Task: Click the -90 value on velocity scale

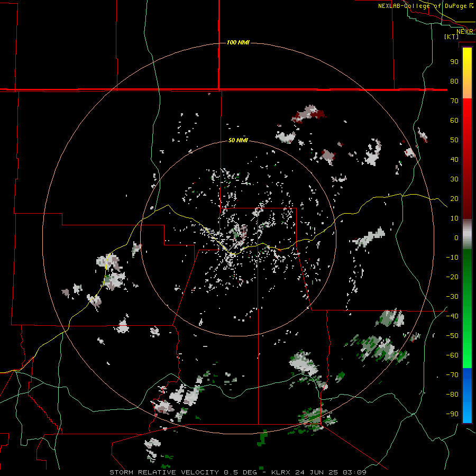Action: pyautogui.click(x=452, y=414)
